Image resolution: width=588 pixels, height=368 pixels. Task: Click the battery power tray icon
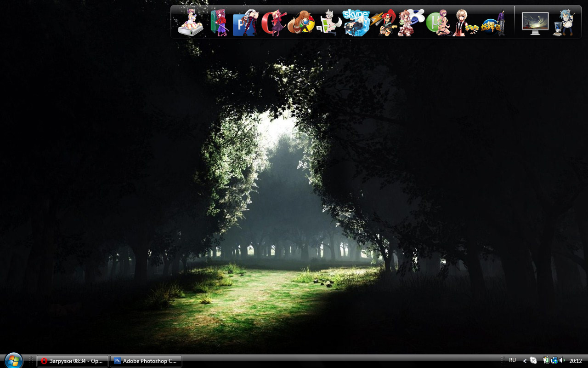(546, 361)
